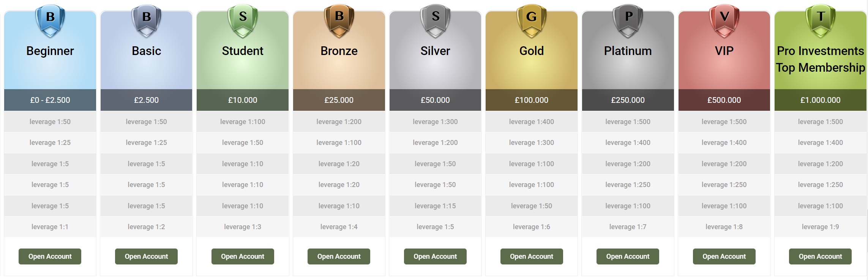Viewport: 868px width, 280px height.
Task: Click the Bronze shield badge icon
Action: tap(339, 20)
